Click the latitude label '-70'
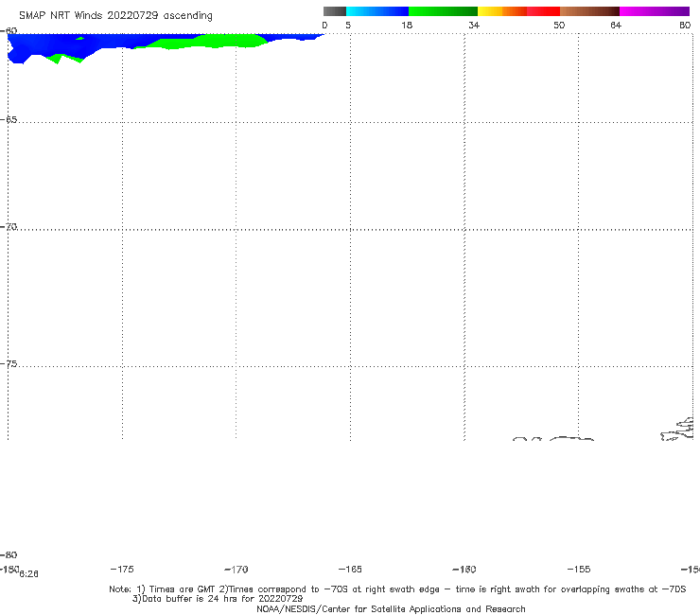Image resolution: width=700 pixels, height=615 pixels. [x=9, y=227]
